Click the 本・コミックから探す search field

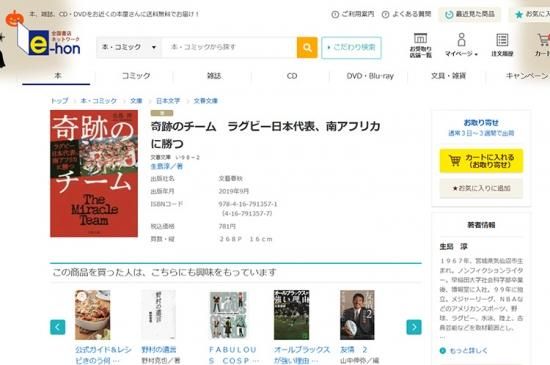pyautogui.click(x=229, y=47)
